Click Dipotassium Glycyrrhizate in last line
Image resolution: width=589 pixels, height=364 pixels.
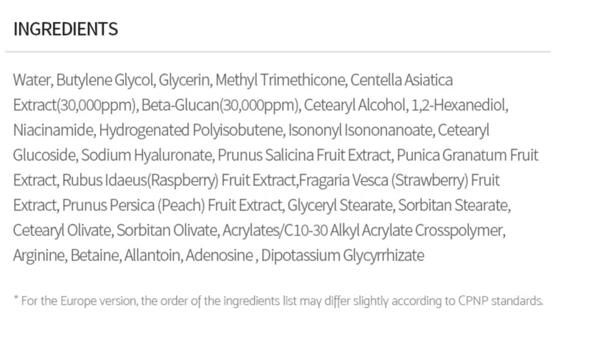click(x=342, y=255)
